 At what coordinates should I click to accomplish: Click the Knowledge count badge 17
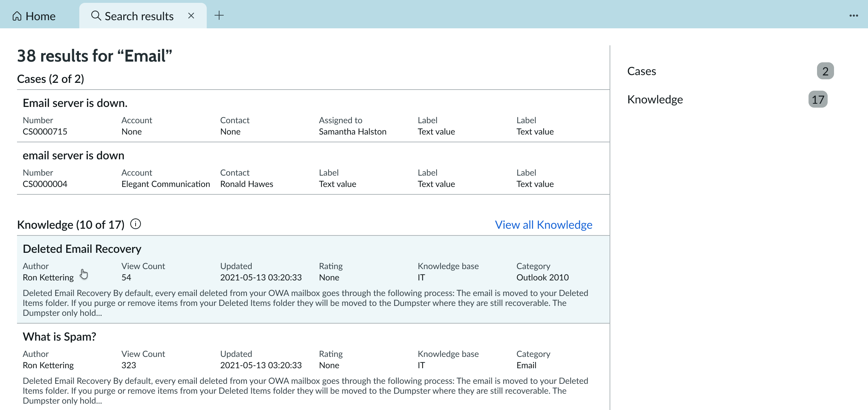[818, 99]
